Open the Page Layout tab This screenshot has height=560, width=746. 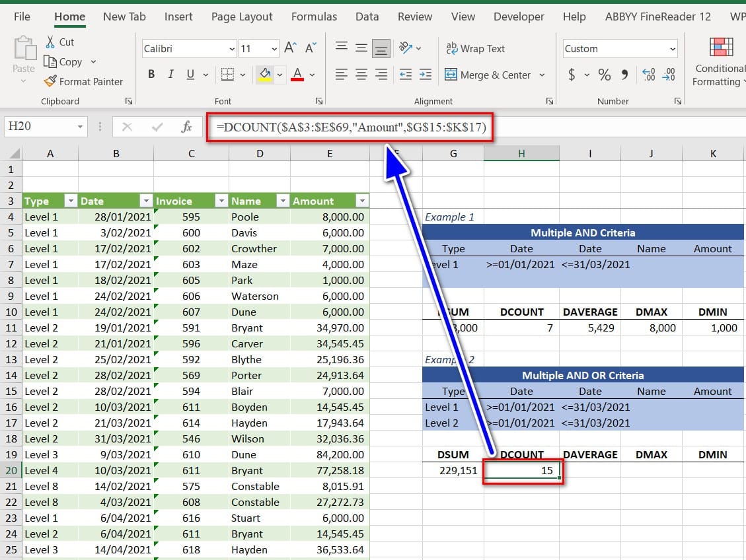pos(242,17)
